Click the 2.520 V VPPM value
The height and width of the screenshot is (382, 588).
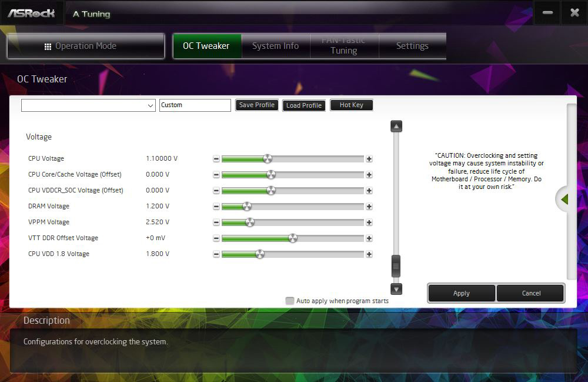tap(158, 222)
